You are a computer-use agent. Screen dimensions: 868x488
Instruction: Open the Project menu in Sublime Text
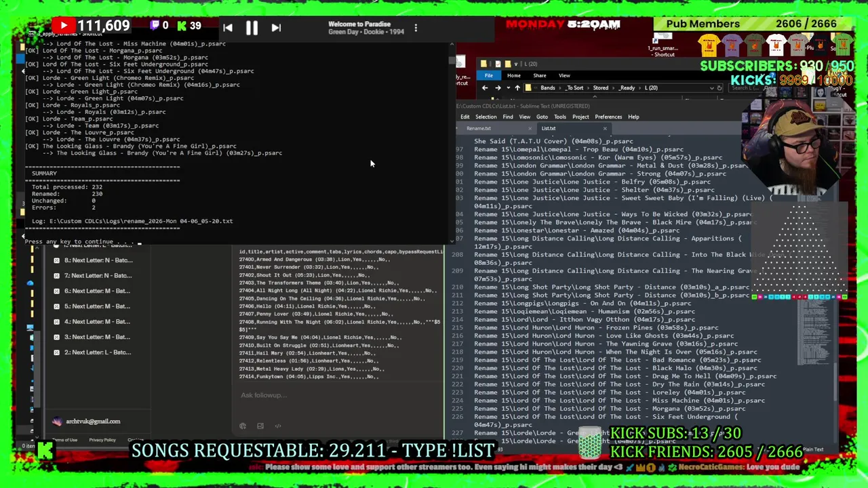(580, 117)
